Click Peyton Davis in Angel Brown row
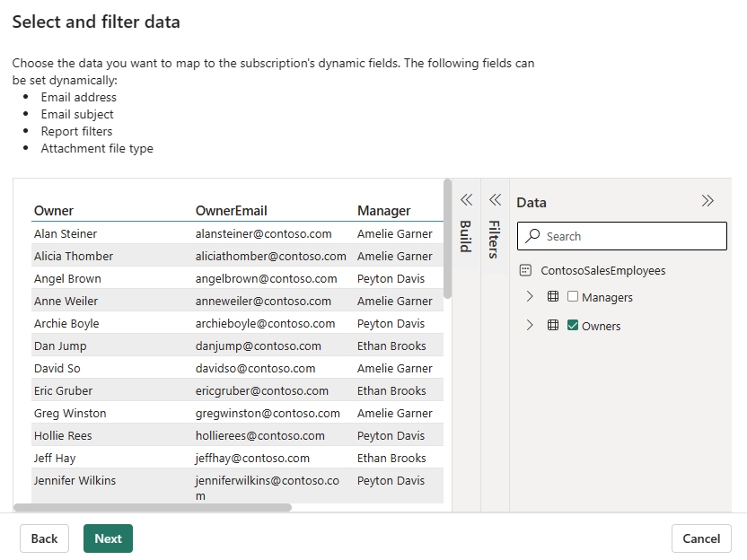This screenshot has height=560, width=747. click(x=391, y=278)
